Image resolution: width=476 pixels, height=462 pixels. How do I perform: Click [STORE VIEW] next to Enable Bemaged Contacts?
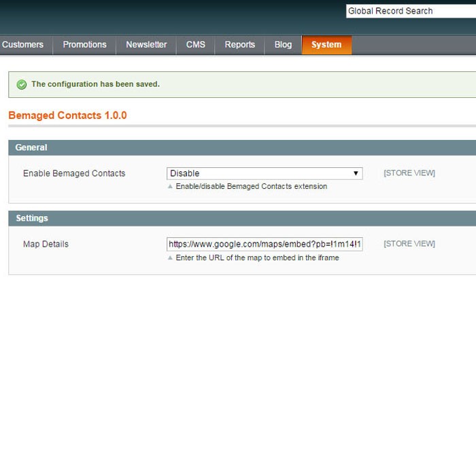click(409, 173)
